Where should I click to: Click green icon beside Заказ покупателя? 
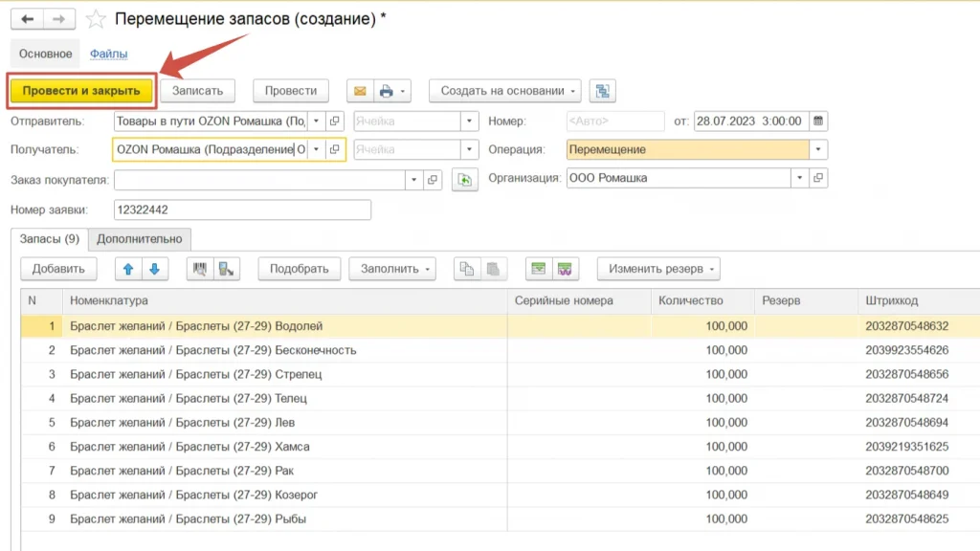click(464, 180)
